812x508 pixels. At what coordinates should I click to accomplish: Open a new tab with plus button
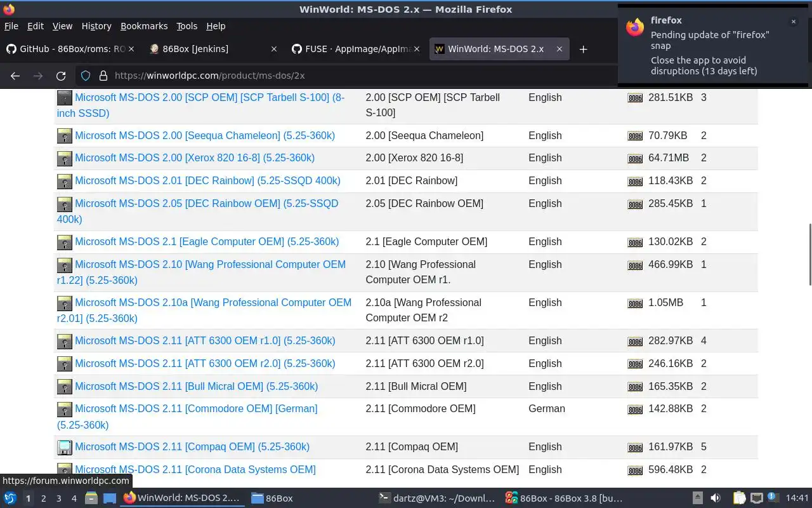coord(583,49)
